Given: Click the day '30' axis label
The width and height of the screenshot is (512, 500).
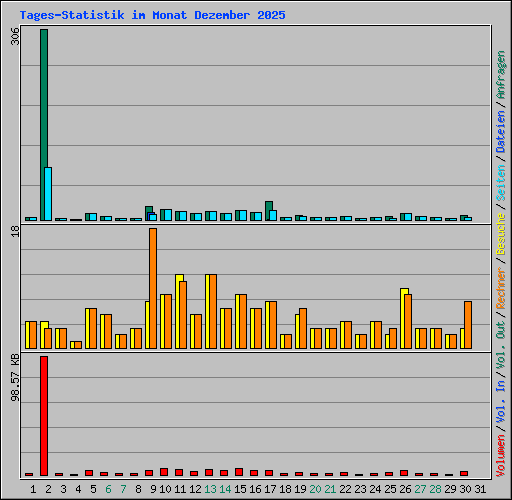Looking at the screenshot, I should [465, 489].
